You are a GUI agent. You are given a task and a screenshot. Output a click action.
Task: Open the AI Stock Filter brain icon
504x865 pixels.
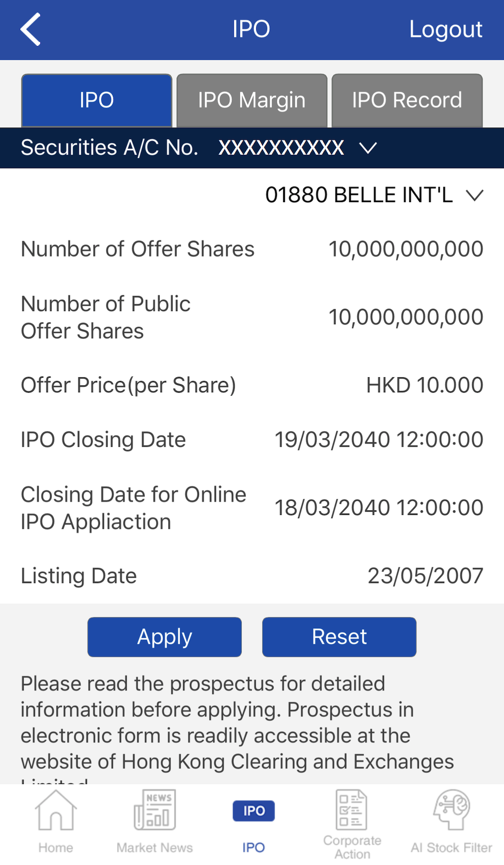pos(451,810)
